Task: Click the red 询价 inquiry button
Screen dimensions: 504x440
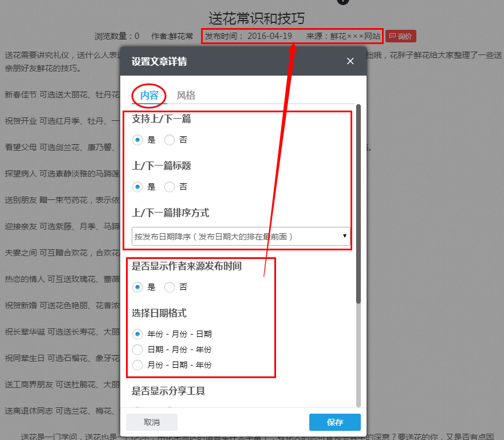Action: pyautogui.click(x=401, y=36)
